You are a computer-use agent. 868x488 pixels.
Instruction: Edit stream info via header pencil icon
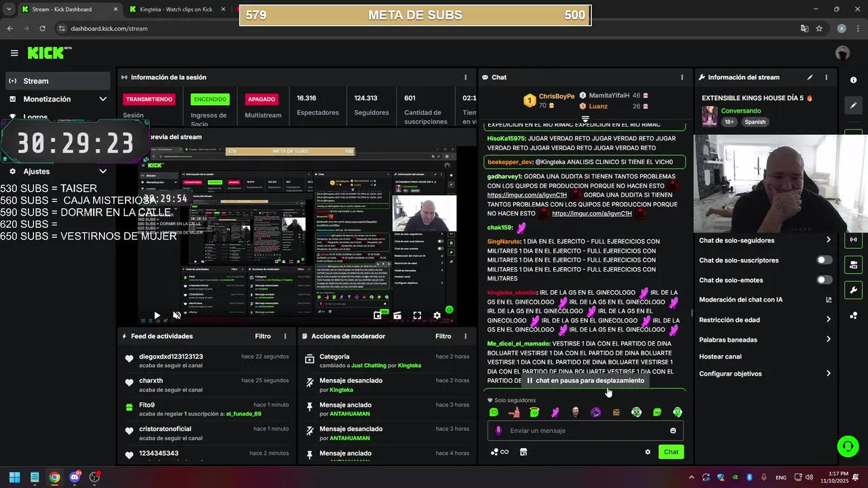(810, 77)
